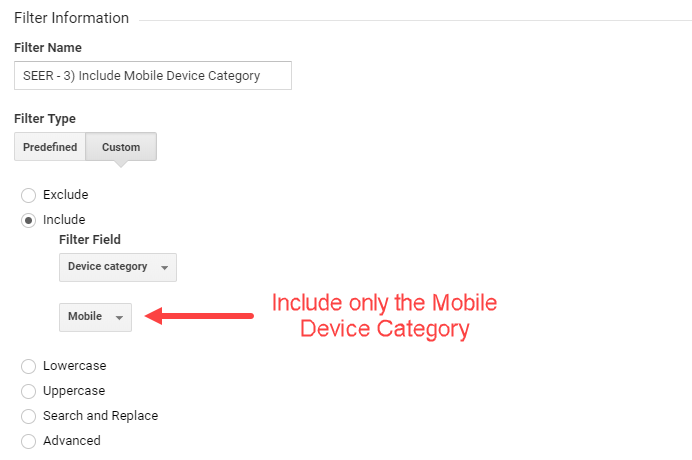Click the Search and Replace label text

pyautogui.click(x=100, y=416)
